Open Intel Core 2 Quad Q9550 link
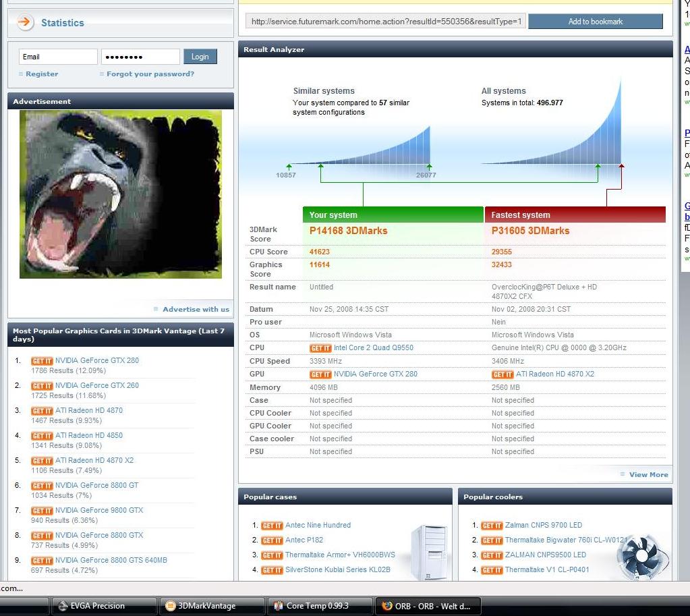Viewport: 690px width, 616px height. point(374,348)
